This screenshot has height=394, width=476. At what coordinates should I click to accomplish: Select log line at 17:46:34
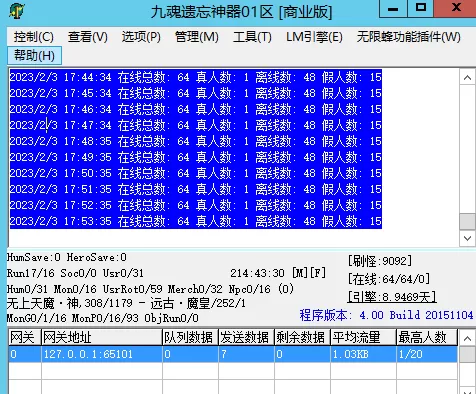coord(196,109)
